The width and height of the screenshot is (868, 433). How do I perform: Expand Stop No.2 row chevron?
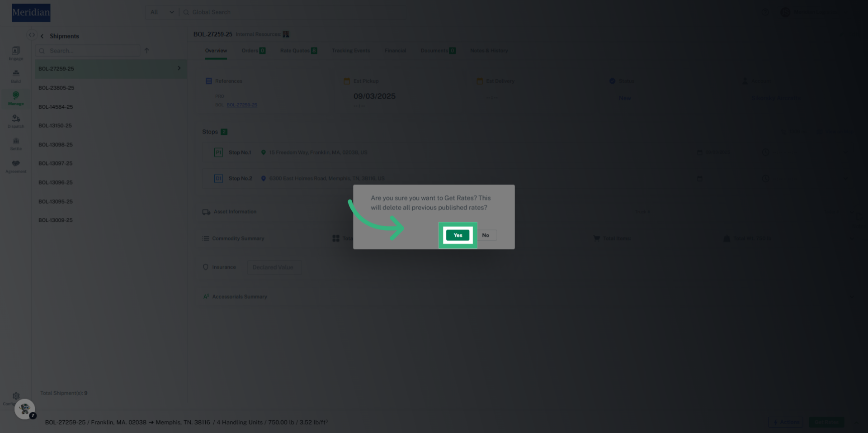coord(846,179)
